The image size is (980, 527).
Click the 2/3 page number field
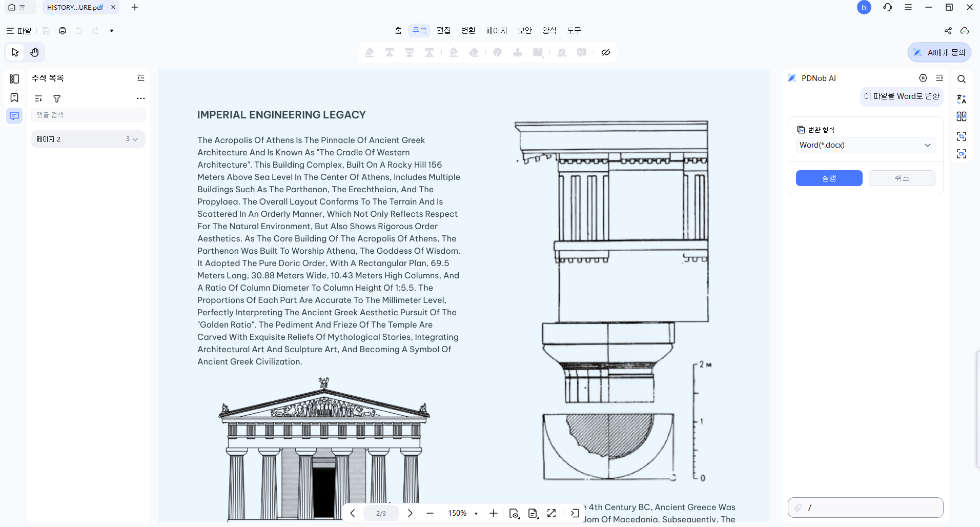pos(381,513)
